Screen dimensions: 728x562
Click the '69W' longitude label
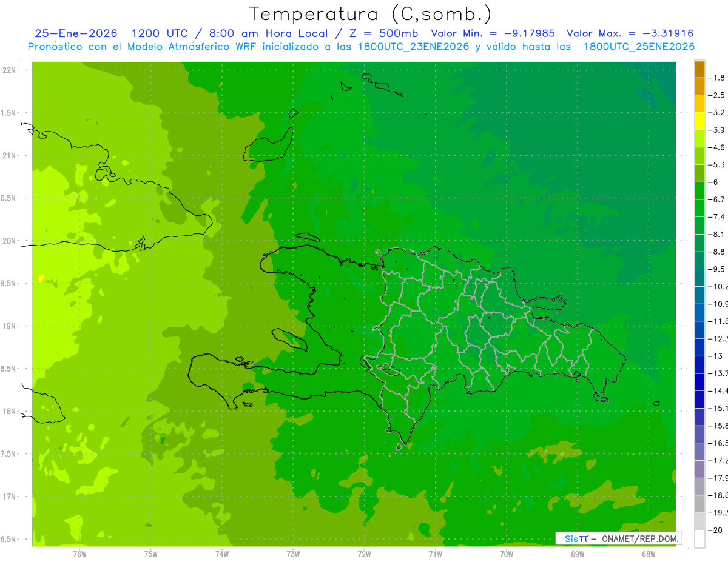pyautogui.click(x=578, y=554)
